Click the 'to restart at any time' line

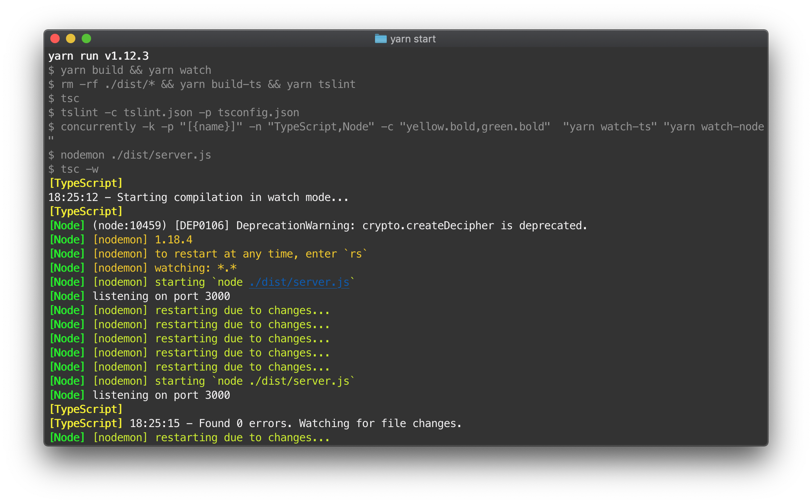pos(261,254)
